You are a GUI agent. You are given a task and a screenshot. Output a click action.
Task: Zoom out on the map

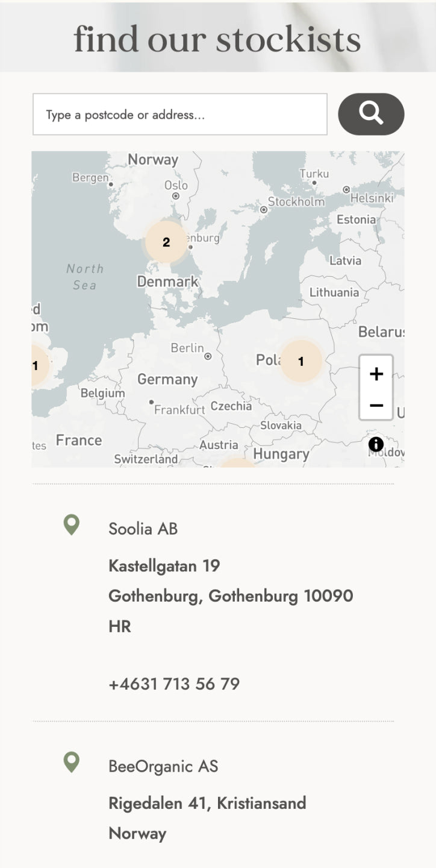376,405
